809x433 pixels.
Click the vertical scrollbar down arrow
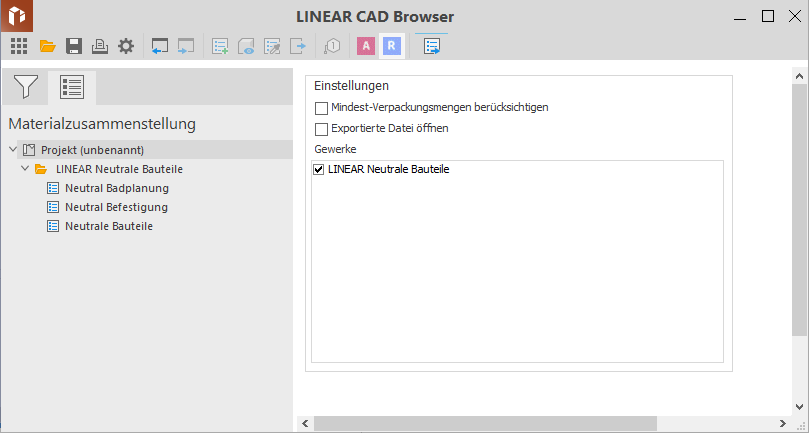click(x=800, y=407)
